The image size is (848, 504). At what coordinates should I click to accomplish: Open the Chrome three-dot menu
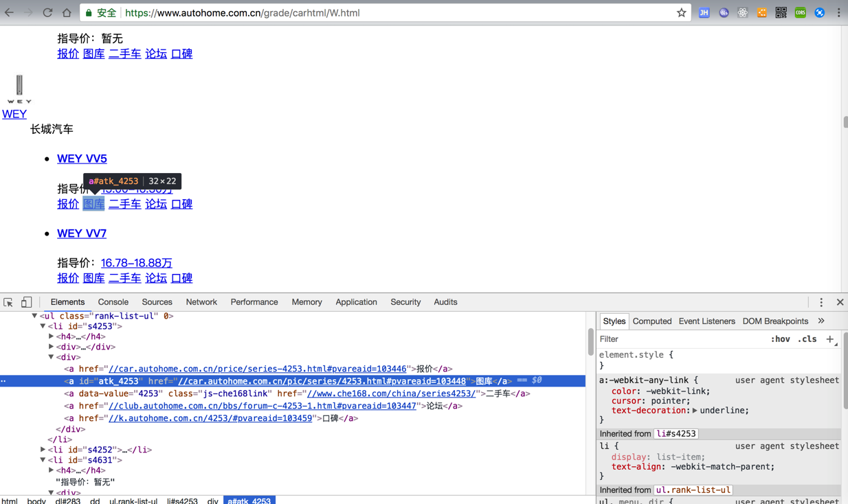point(838,12)
